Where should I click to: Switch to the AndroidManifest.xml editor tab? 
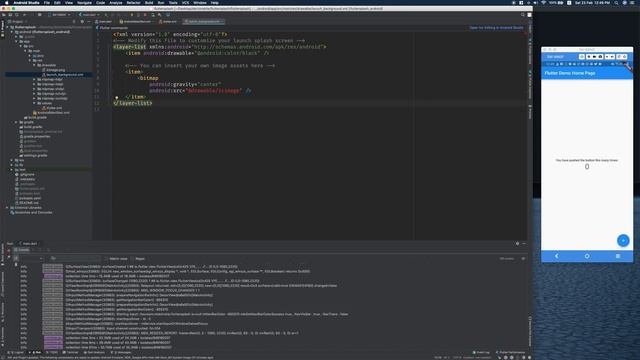point(137,22)
